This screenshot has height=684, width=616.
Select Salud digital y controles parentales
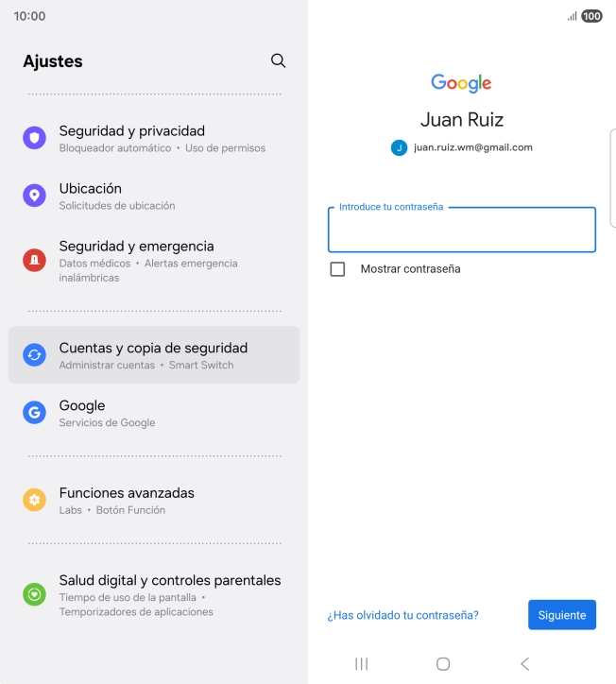click(x=154, y=594)
